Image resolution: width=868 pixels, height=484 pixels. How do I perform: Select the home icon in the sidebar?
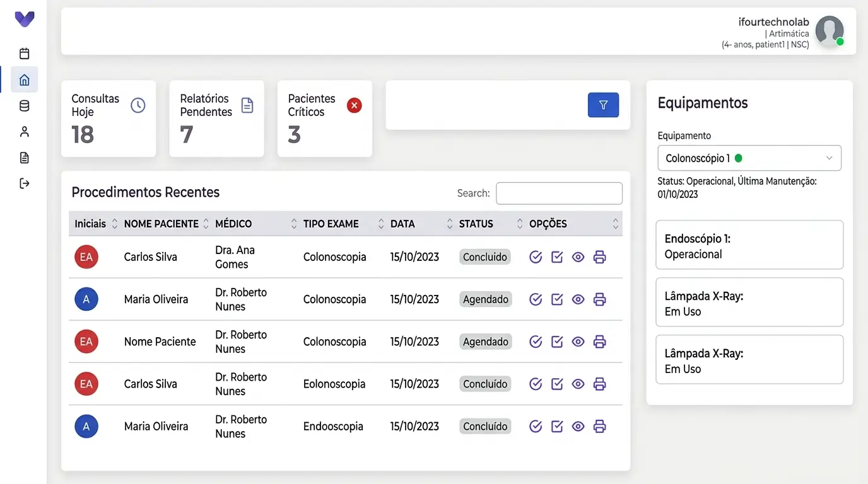pyautogui.click(x=25, y=80)
